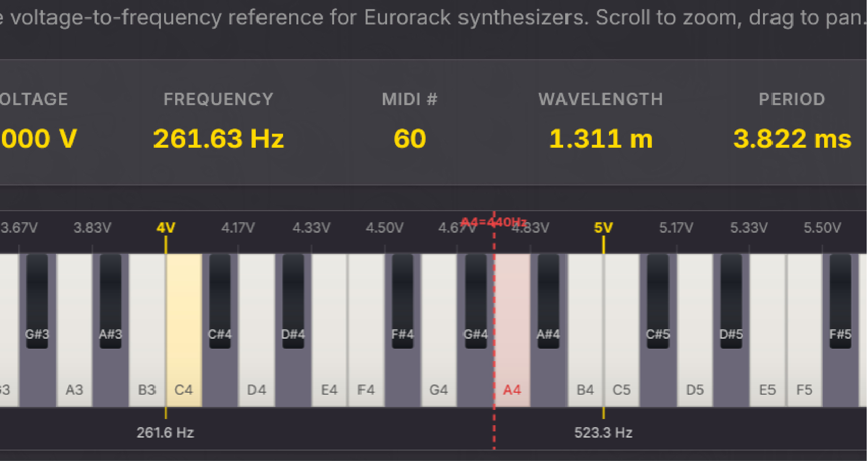
Task: Click the MIDI # value showing 60
Action: (x=410, y=138)
